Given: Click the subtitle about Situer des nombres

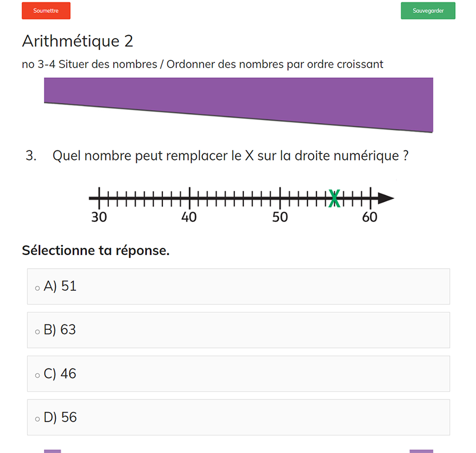Looking at the screenshot, I should (202, 64).
